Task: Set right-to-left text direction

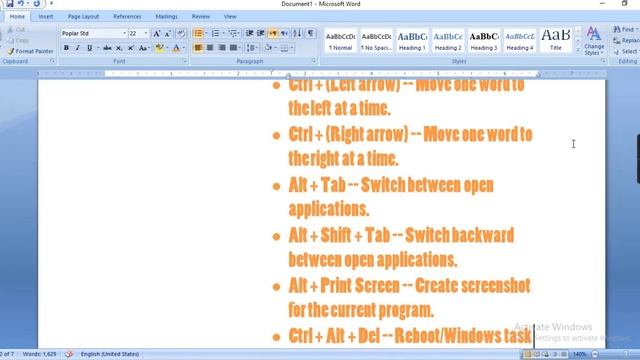Action: click(284, 33)
